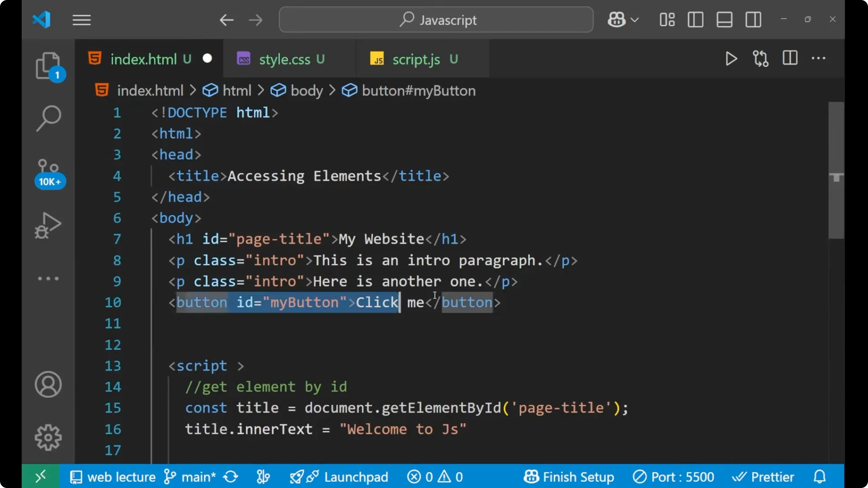The height and width of the screenshot is (488, 868).
Task: Click Finish Setup in the status bar
Action: (x=569, y=476)
